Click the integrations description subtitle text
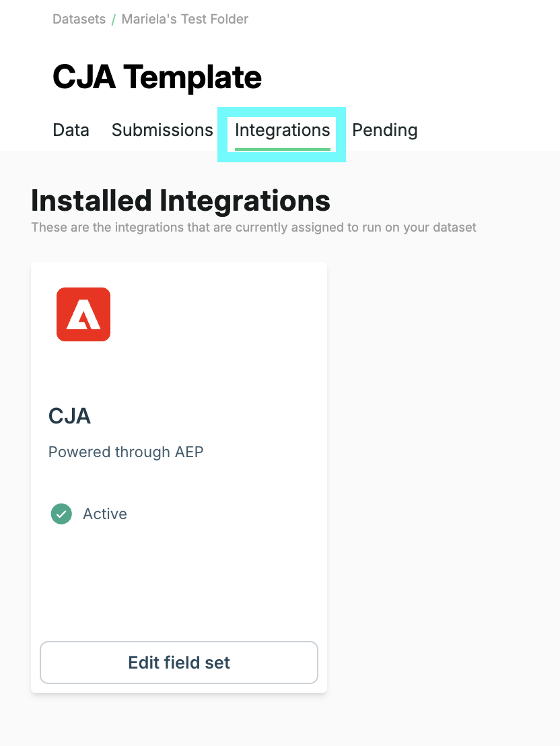 [x=254, y=228]
